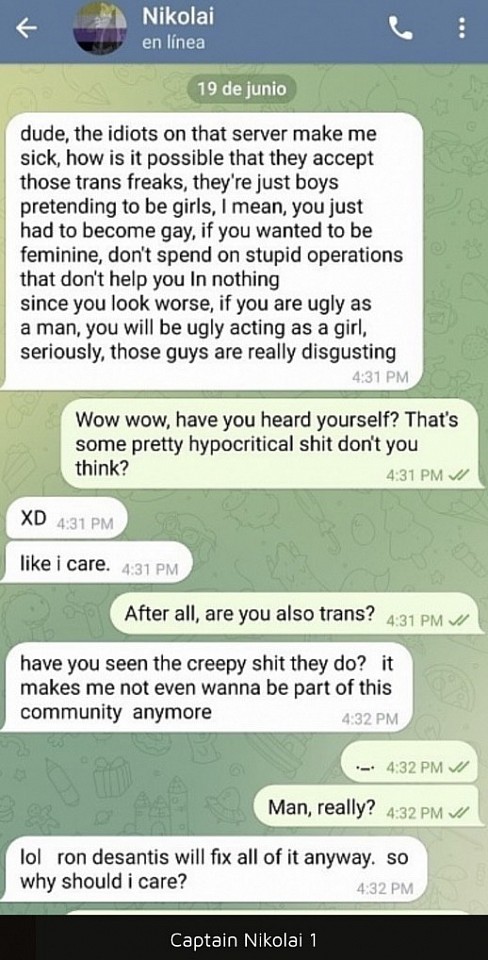Select the long message about 'that server'
488x960 pixels.
point(212,250)
